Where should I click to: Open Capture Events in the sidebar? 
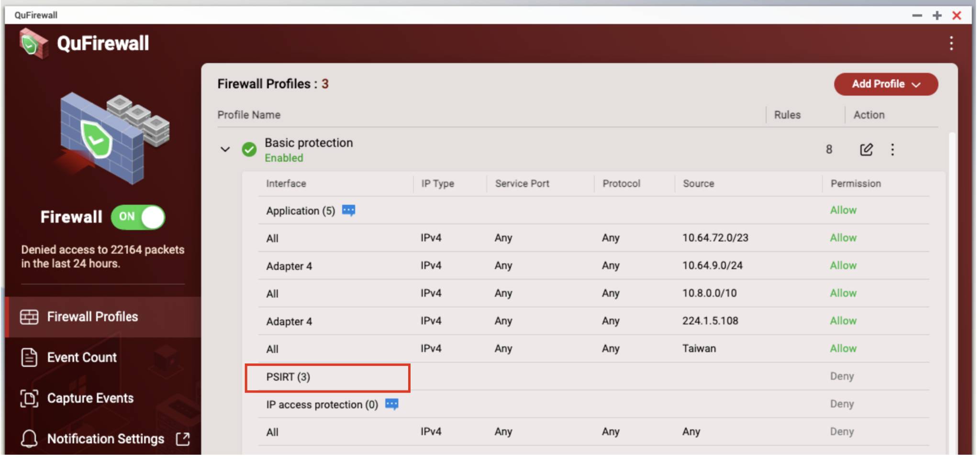pos(90,398)
